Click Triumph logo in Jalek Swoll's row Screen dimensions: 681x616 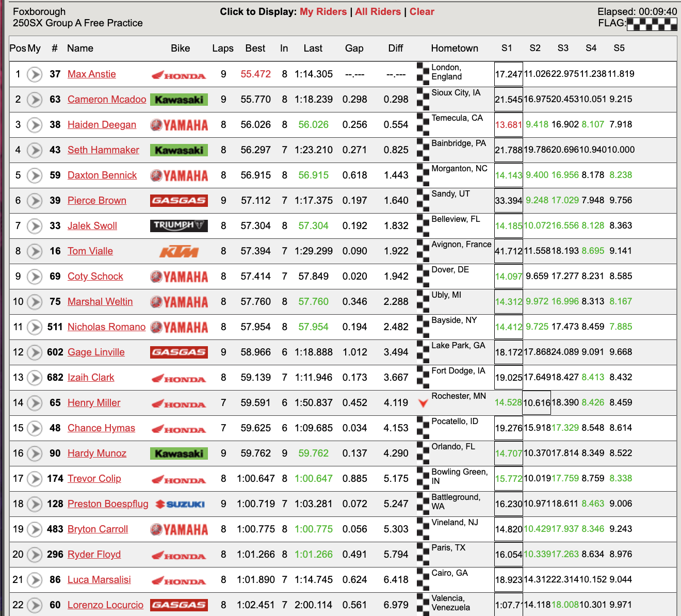click(179, 225)
